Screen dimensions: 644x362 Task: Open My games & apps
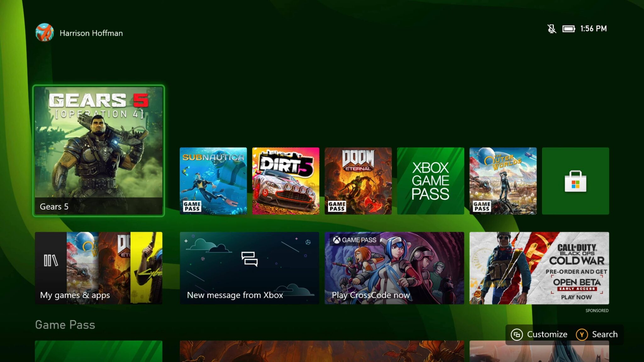[99, 267]
